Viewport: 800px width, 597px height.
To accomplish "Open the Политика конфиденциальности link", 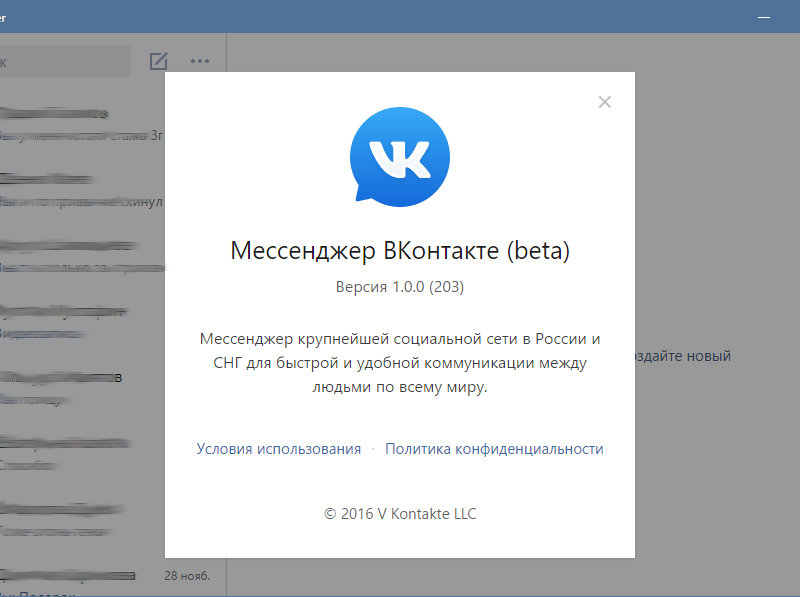I will point(494,449).
